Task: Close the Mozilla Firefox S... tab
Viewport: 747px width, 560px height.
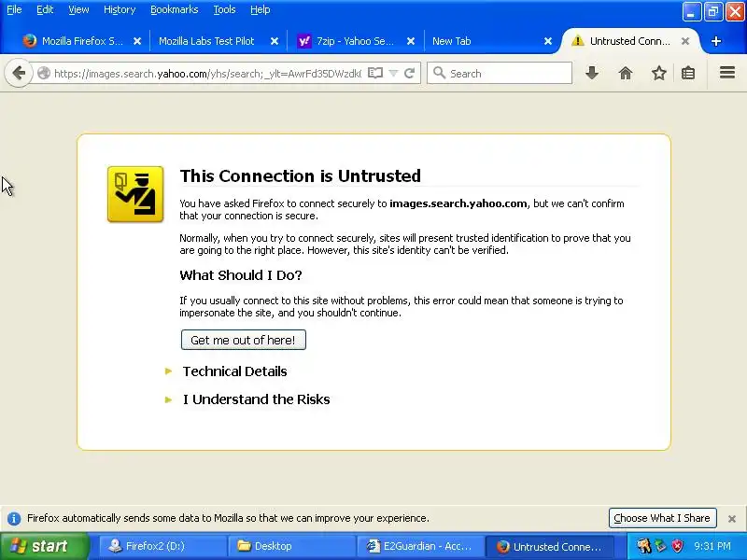Action: [x=137, y=41]
